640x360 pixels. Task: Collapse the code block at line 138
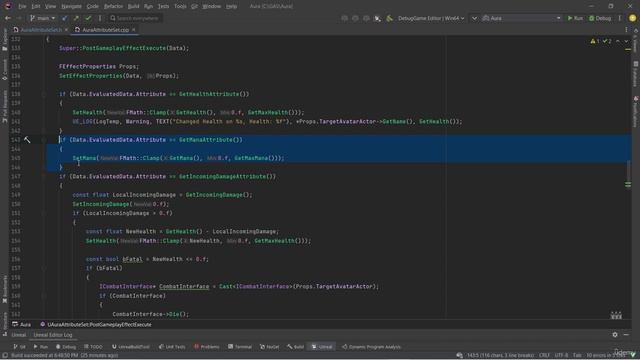click(44, 94)
